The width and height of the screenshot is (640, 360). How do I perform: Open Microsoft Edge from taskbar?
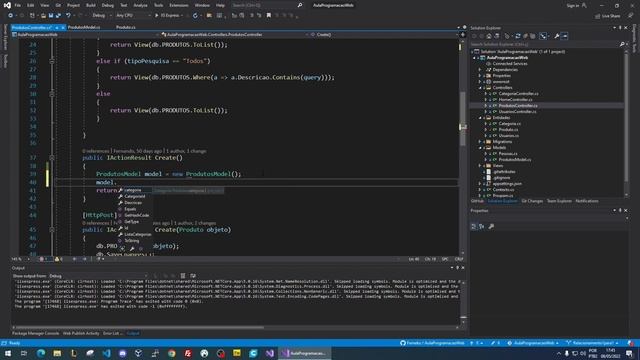point(41,353)
